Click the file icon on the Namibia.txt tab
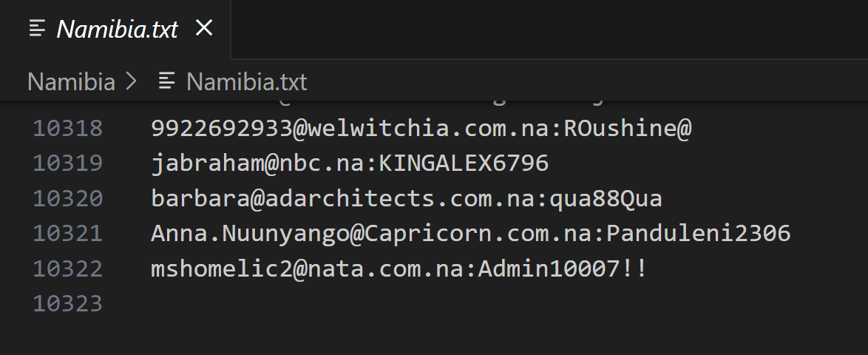This screenshot has width=868, height=355. click(37, 29)
